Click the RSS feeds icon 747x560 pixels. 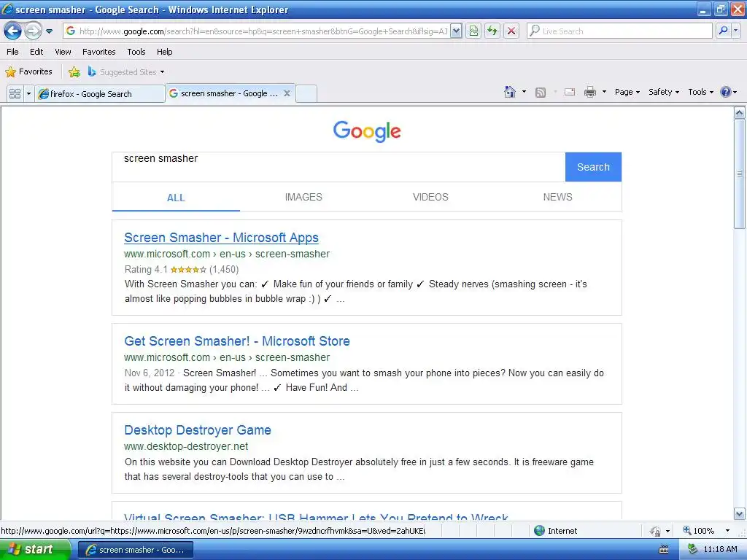tap(541, 93)
